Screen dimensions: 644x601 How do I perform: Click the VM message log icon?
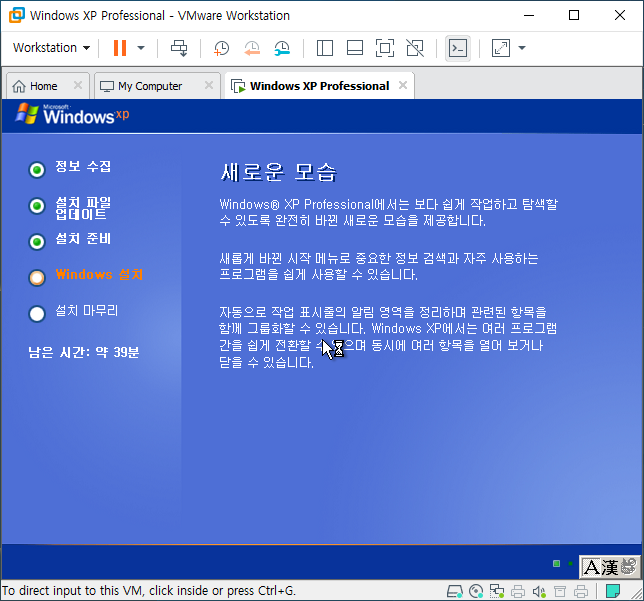pyautogui.click(x=612, y=591)
